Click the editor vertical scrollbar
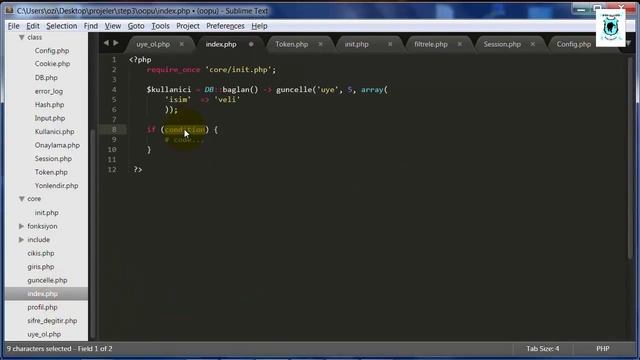 pos(630,157)
